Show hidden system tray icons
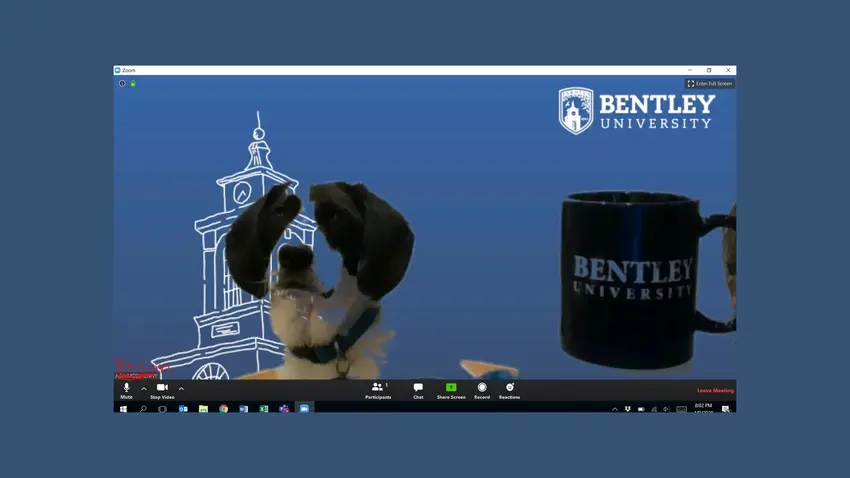Viewport: 850px width, 478px height. (x=615, y=409)
